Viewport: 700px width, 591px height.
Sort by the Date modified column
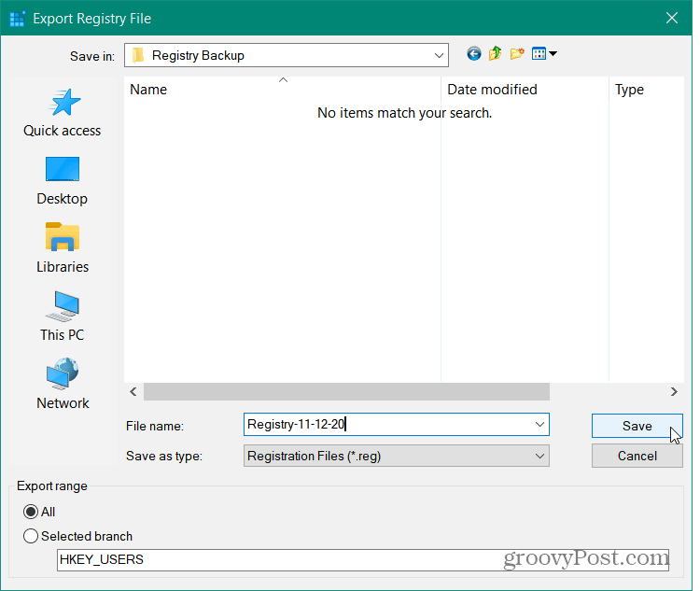[x=525, y=90]
